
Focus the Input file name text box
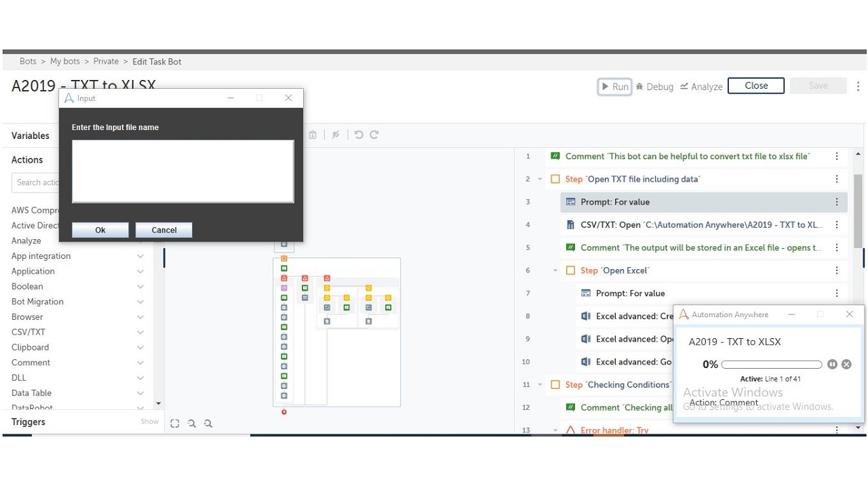point(183,171)
